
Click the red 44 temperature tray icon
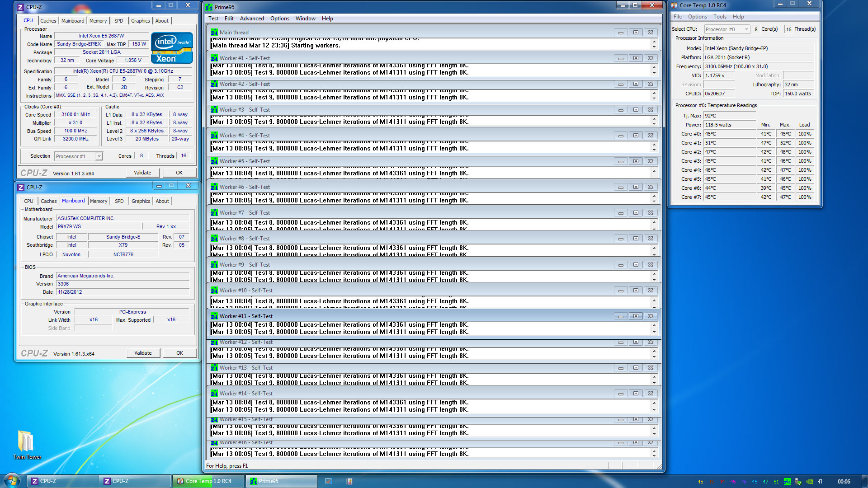click(722, 482)
